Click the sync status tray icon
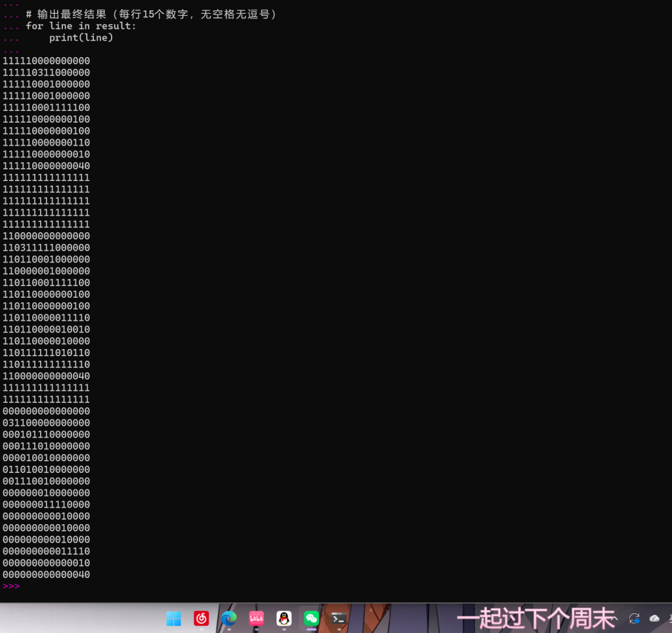Viewport: 672px width, 633px height. click(x=634, y=619)
